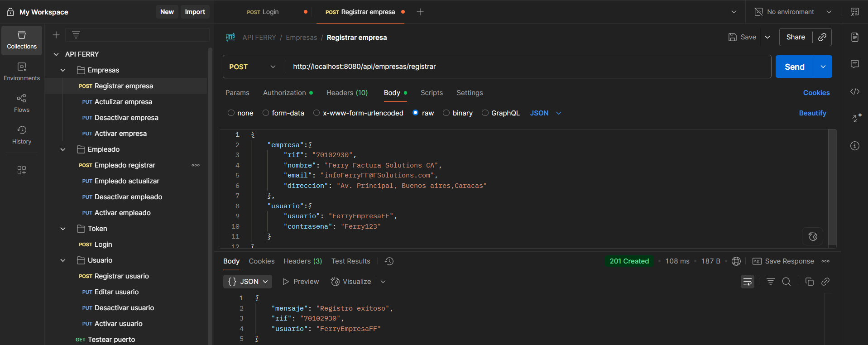Screen dimensions: 868x345
Task: Click Save Response button
Action: pyautogui.click(x=783, y=261)
